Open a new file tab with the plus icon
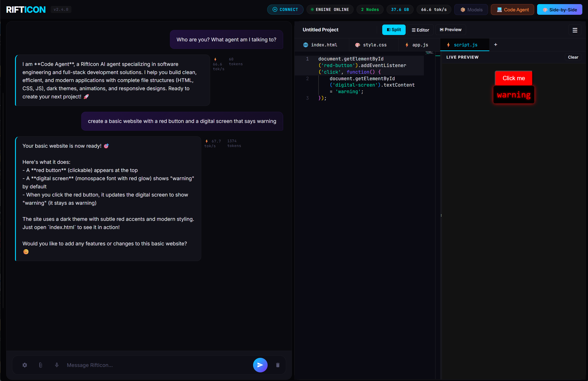 [496, 45]
